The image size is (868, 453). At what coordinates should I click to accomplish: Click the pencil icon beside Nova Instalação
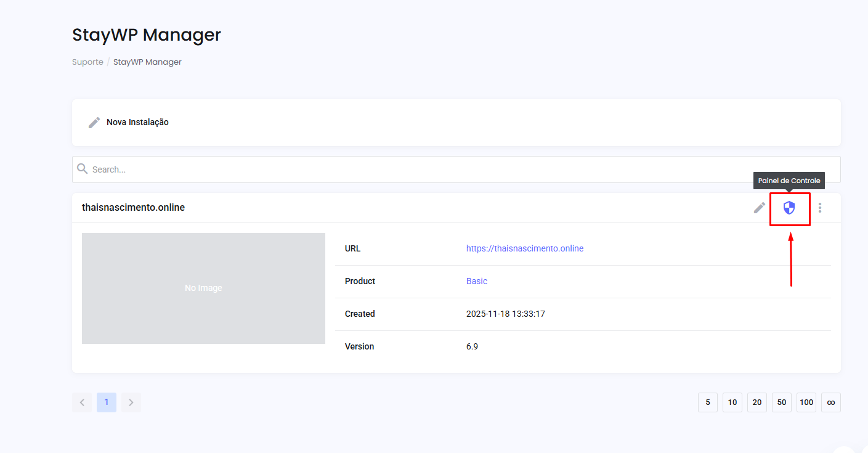pos(94,121)
